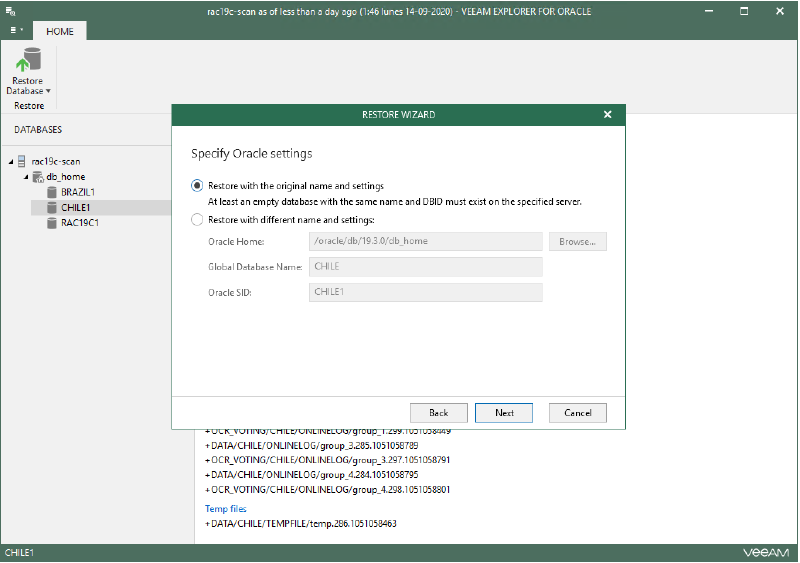Click Next in the Restore Wizard
The image size is (800, 563).
(504, 413)
